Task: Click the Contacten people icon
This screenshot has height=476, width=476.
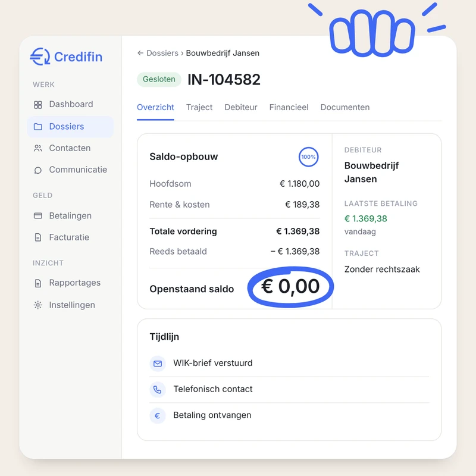Action: tap(38, 148)
